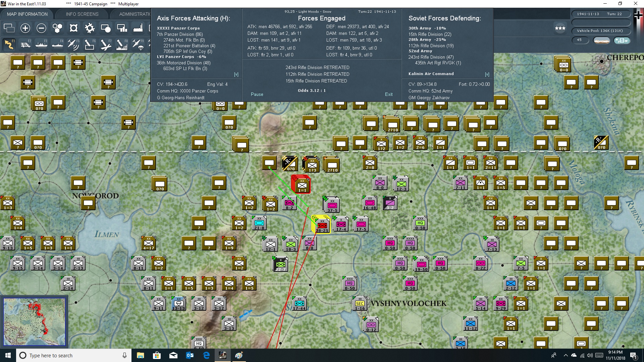Pause the combat resolution
The image size is (644, 362).
257,94
